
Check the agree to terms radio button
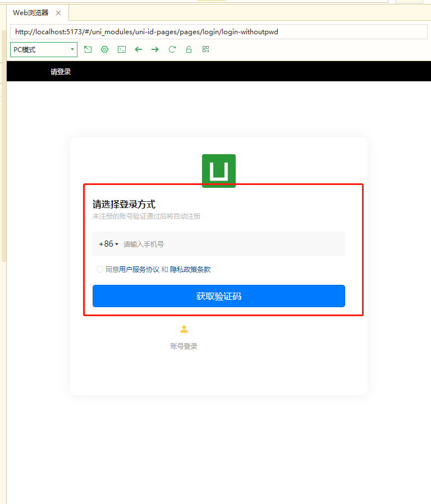pyautogui.click(x=100, y=269)
